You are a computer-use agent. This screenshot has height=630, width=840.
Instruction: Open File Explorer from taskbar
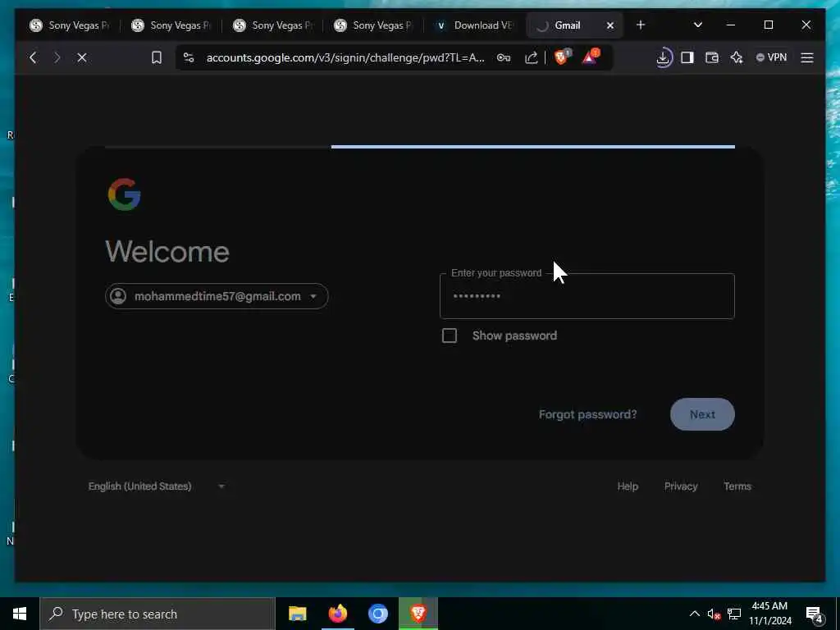(297, 614)
